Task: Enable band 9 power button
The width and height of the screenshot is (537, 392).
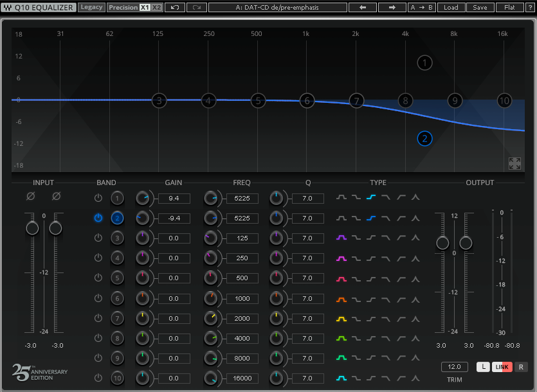Action: [x=98, y=358]
